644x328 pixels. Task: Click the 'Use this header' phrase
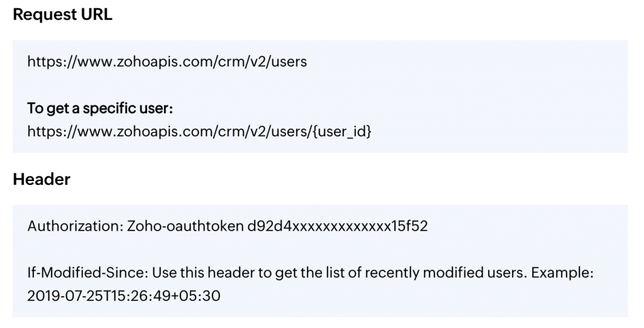(199, 273)
